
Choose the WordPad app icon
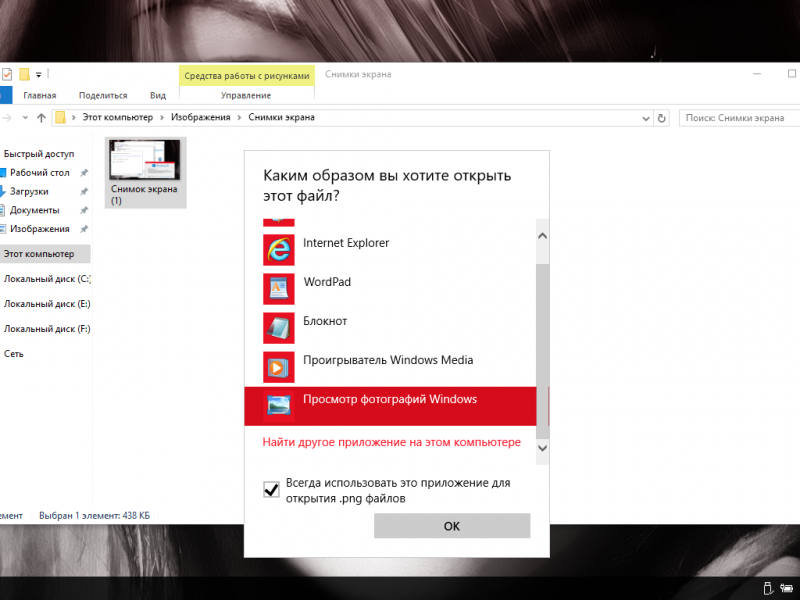click(x=279, y=289)
